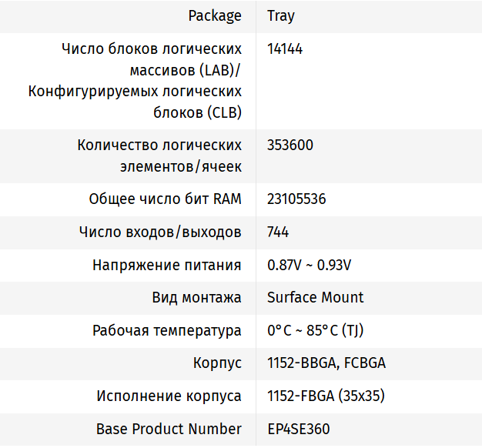The image size is (482, 448).
Task: Select the "Surface Mount" value
Action: coord(316,297)
